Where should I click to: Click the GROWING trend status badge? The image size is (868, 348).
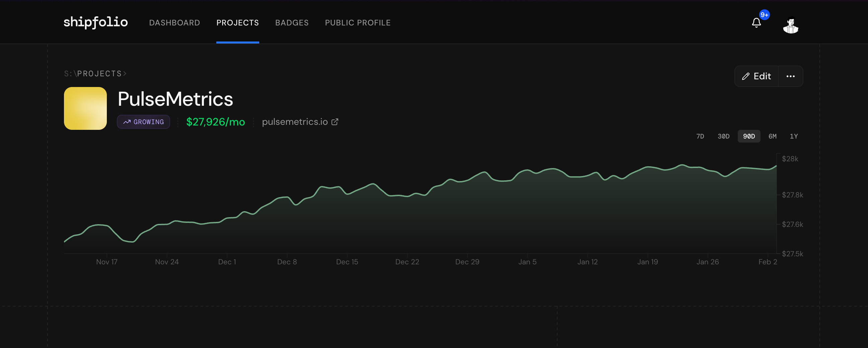coord(143,122)
